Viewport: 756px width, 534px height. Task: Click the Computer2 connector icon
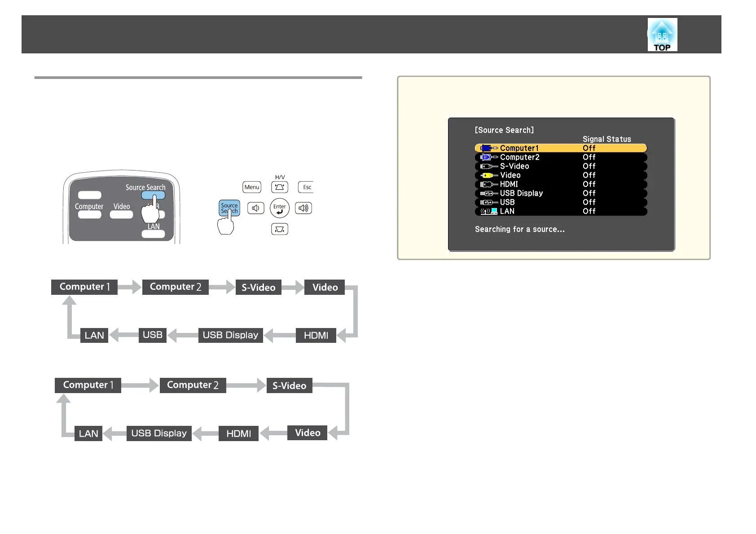489,157
